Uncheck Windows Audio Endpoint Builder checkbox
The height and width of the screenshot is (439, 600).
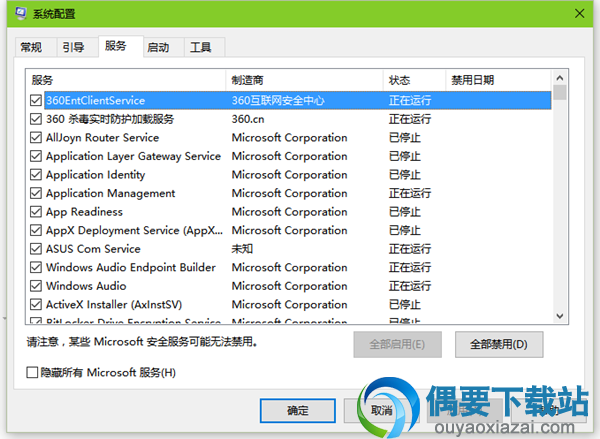click(x=36, y=267)
